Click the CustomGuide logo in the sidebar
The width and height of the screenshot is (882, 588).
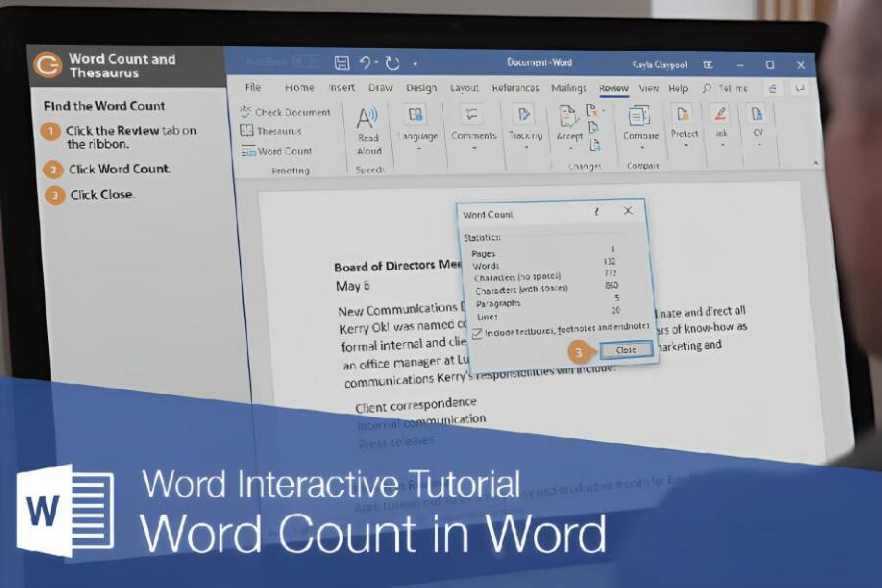pos(47,65)
